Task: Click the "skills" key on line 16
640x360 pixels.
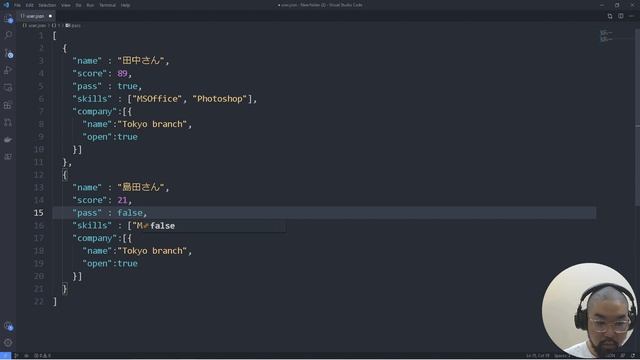Action: [x=92, y=225]
